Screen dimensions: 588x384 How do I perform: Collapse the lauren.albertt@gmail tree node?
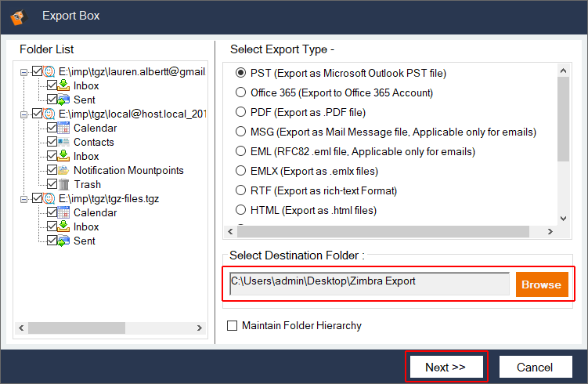[x=24, y=72]
